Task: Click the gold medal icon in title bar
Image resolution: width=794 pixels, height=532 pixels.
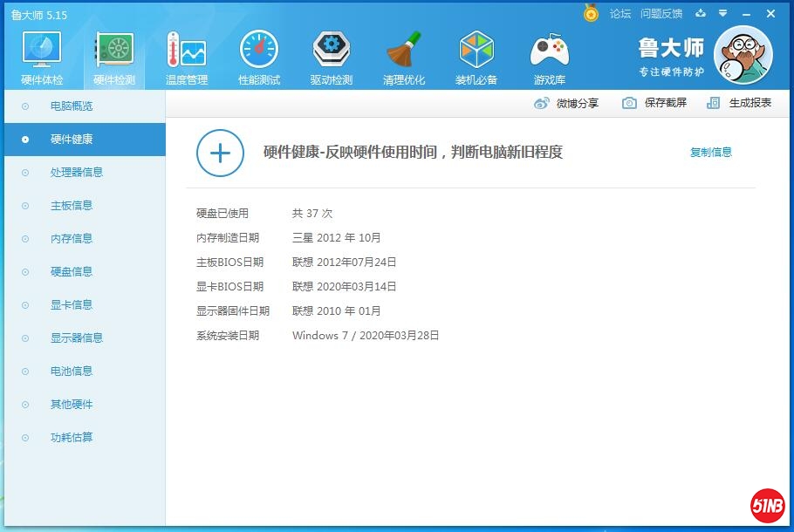Action: point(592,14)
